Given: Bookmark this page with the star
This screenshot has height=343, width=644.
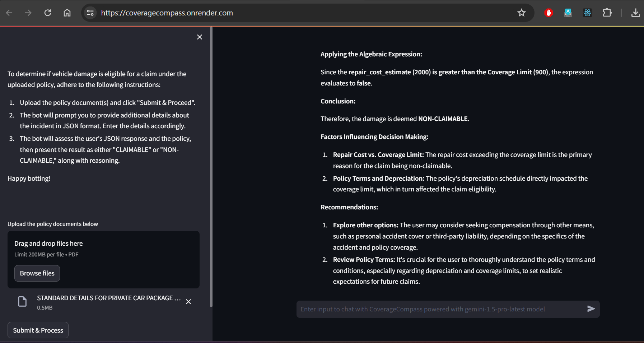Looking at the screenshot, I should 522,13.
